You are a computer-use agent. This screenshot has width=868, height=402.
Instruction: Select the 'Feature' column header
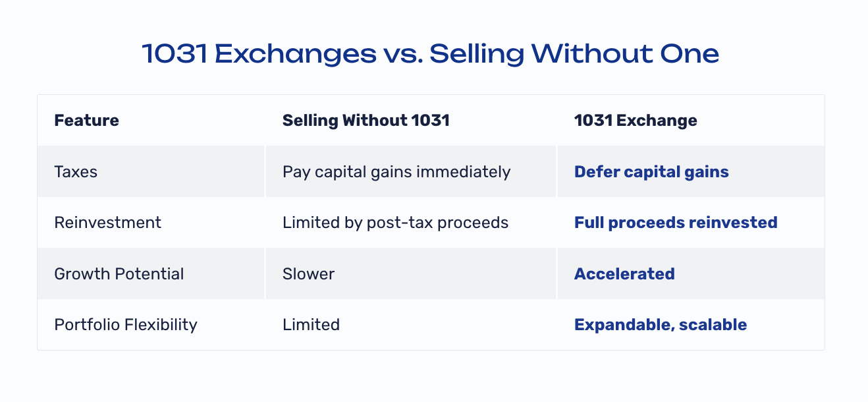(86, 121)
